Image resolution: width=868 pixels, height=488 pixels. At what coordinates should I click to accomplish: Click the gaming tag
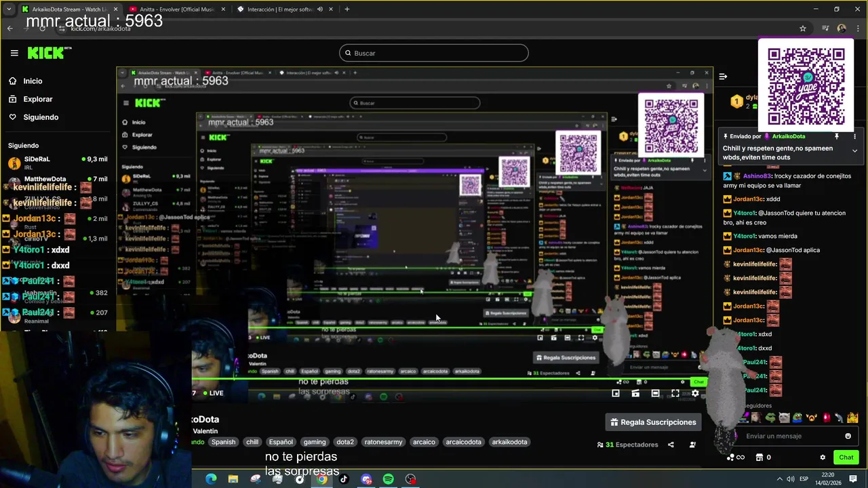314,442
